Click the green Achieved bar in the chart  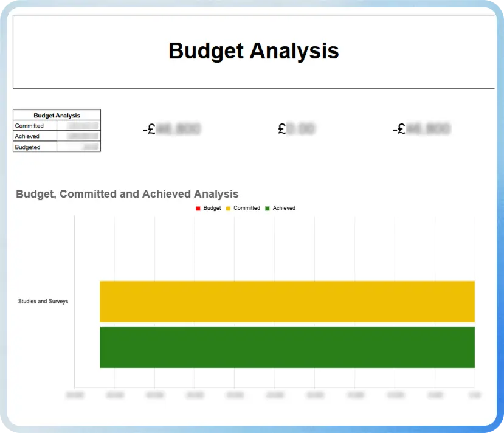[x=287, y=347]
